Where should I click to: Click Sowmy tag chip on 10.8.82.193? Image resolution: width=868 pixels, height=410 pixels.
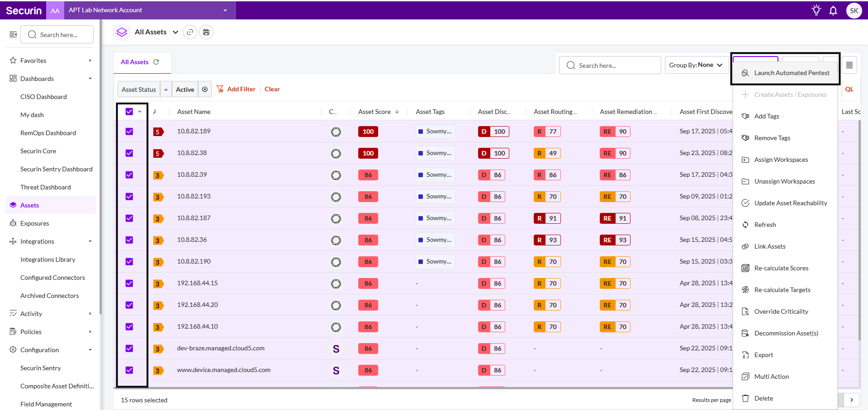tap(435, 197)
